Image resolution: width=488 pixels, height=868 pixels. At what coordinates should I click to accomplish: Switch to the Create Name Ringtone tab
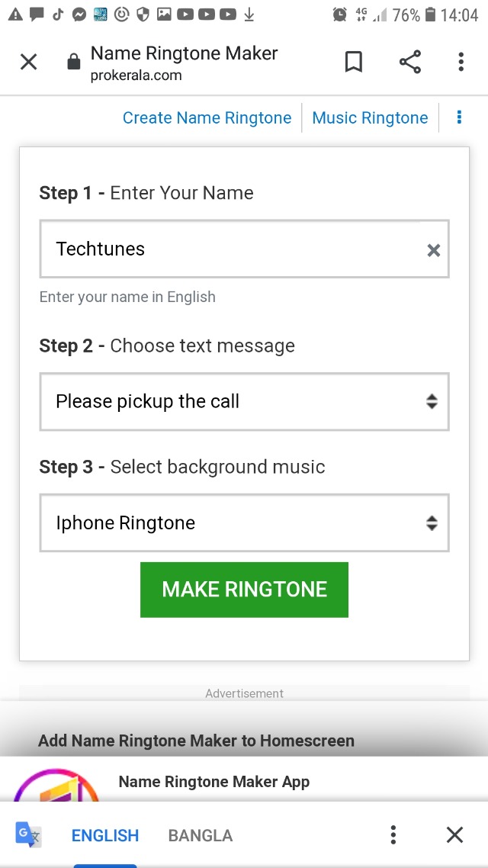pyautogui.click(x=207, y=118)
